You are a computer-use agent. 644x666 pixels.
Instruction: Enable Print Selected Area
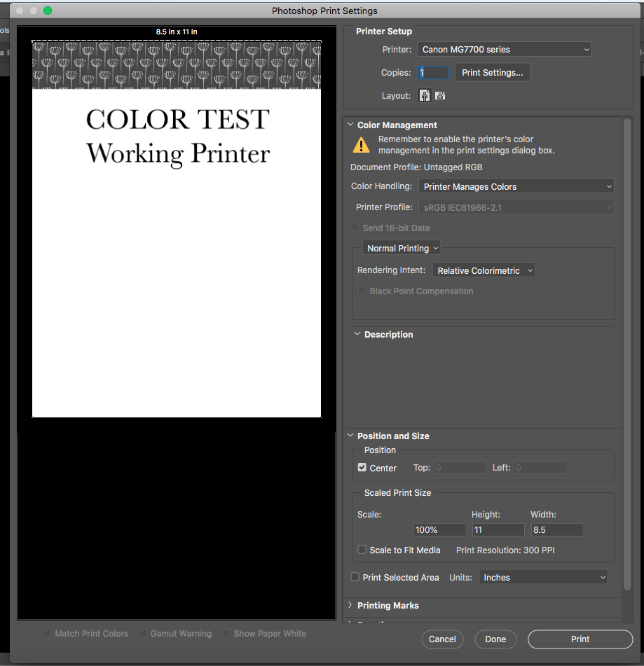(355, 577)
